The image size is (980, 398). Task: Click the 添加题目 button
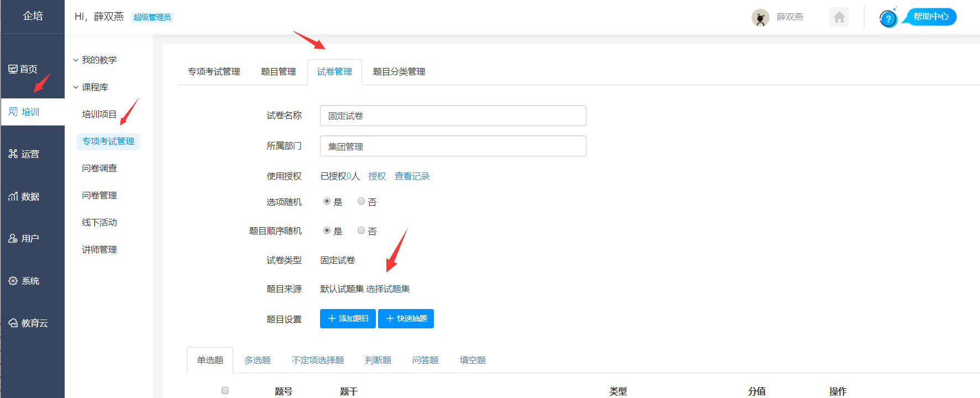(348, 318)
